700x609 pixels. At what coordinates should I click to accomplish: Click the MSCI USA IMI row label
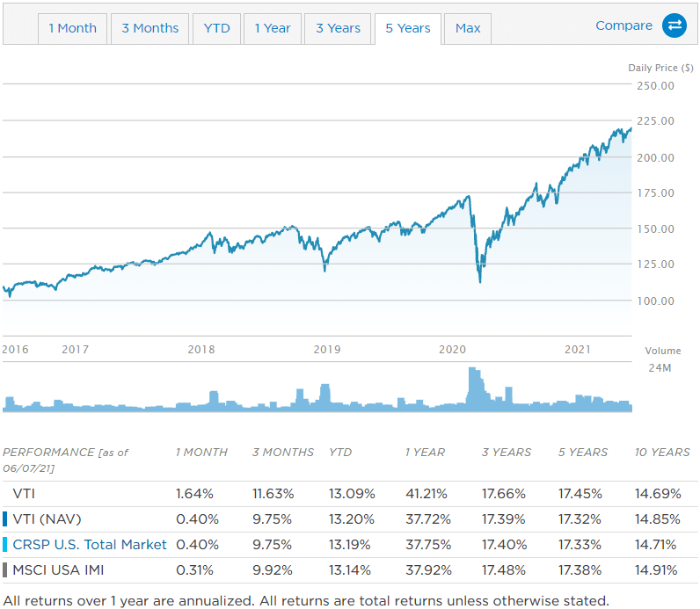[x=58, y=570]
